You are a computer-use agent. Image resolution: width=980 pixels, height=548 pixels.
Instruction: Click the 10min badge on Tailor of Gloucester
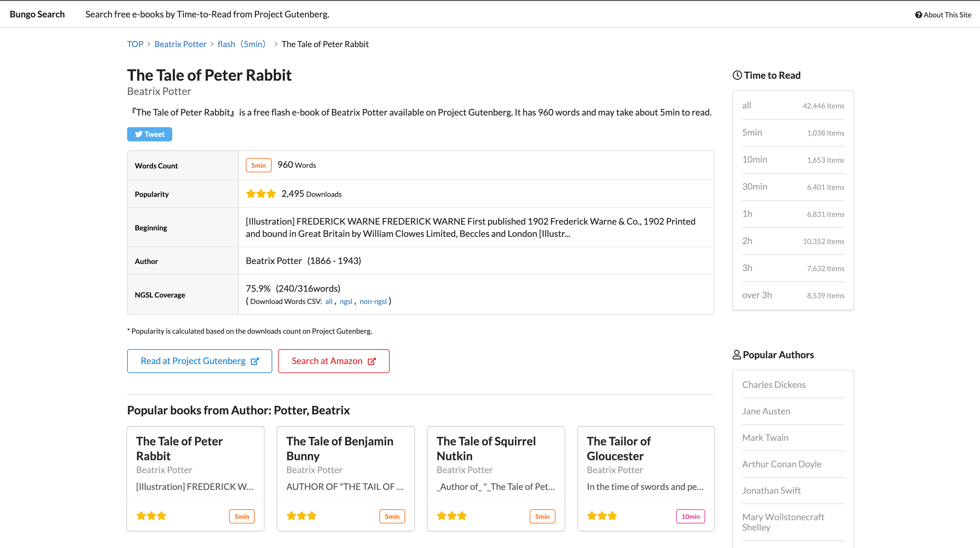tap(690, 516)
